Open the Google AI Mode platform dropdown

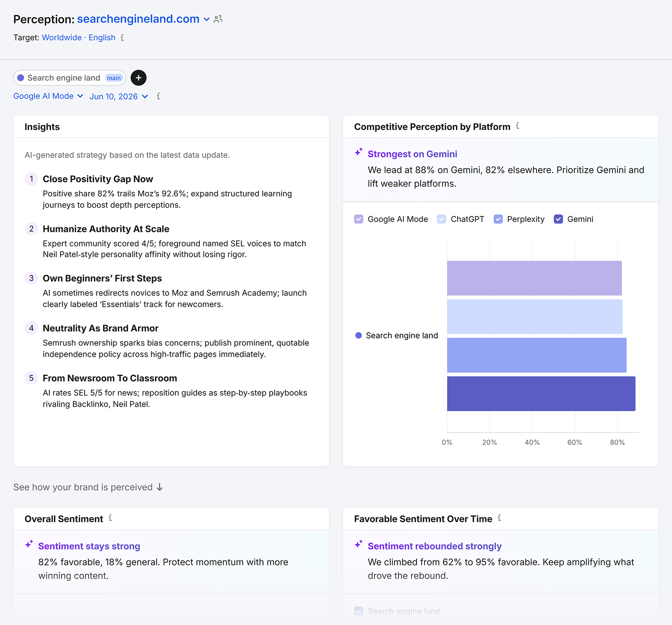pyautogui.click(x=48, y=96)
